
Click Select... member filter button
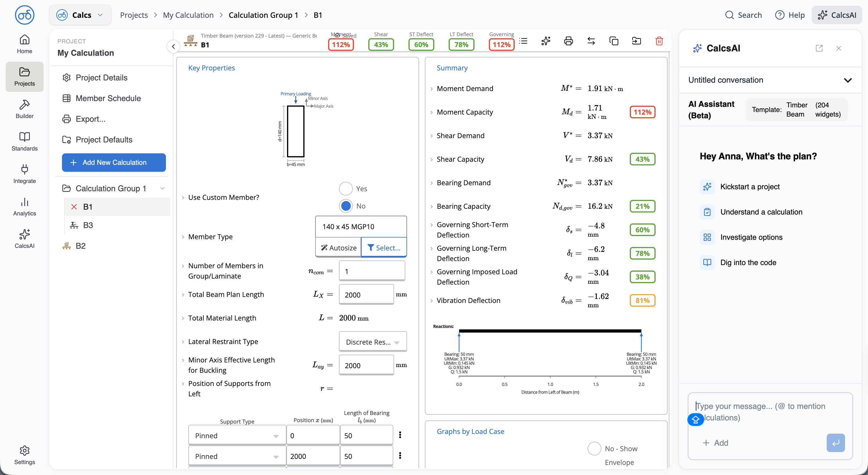384,248
